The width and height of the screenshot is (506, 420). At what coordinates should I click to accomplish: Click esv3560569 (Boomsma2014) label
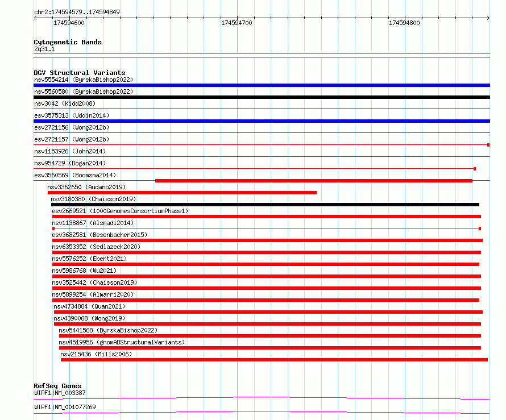(75, 175)
